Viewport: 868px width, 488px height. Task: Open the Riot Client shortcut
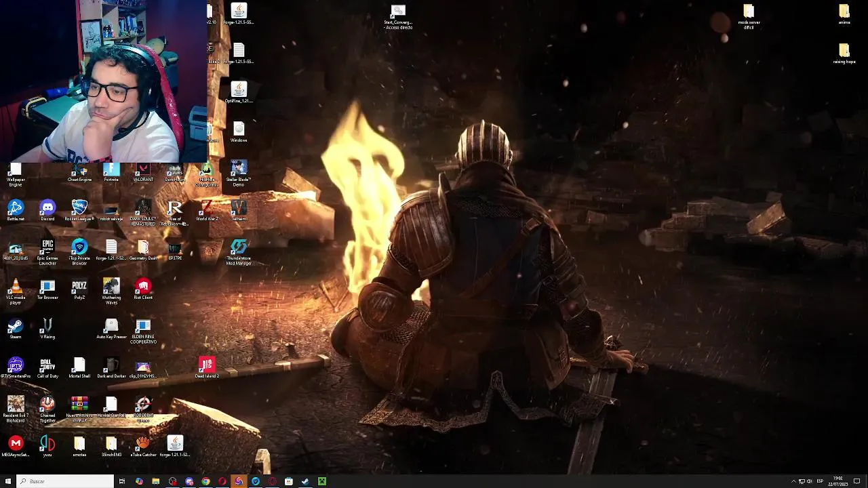tap(143, 289)
